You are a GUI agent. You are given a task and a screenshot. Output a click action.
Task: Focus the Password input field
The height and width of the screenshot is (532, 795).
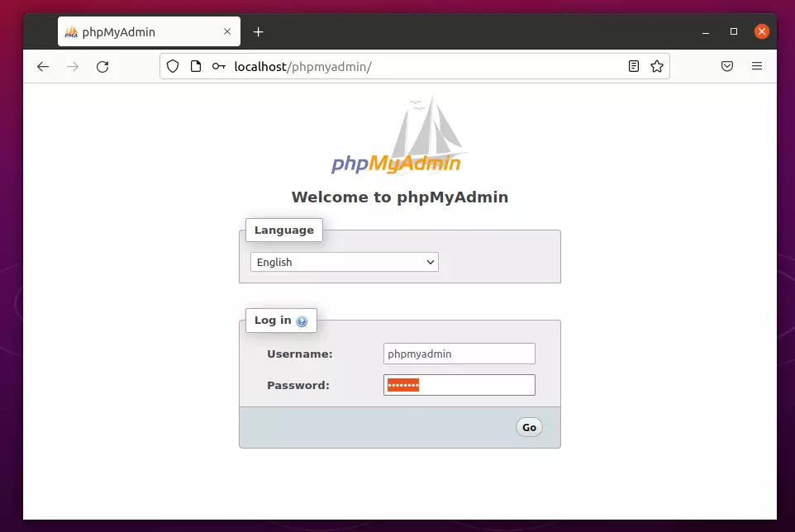pyautogui.click(x=459, y=385)
